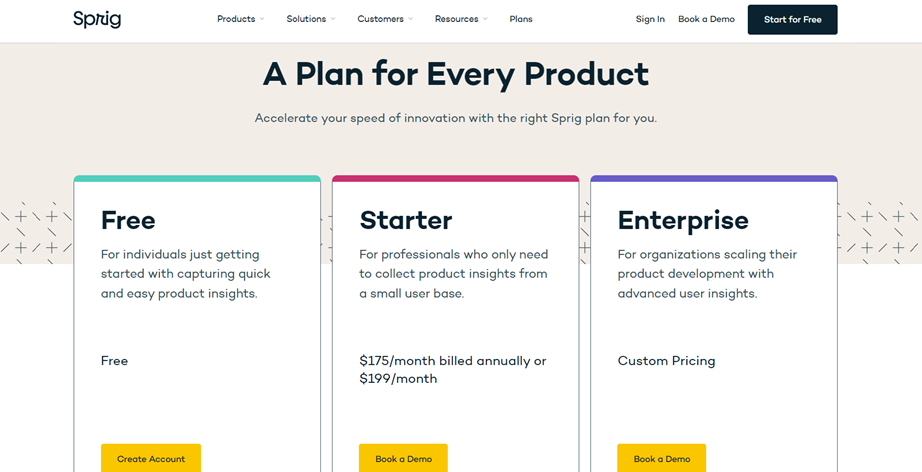Screen dimensions: 922x472
Task: Select the Free plan heading
Action: (x=128, y=220)
